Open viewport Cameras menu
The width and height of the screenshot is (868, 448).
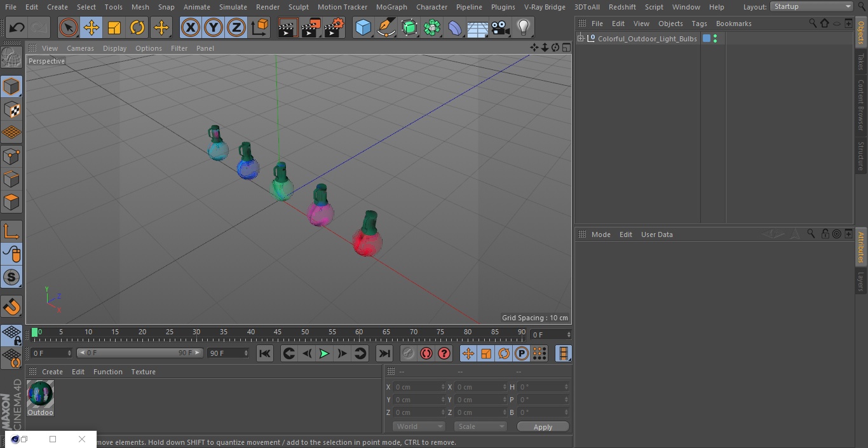pyautogui.click(x=80, y=48)
